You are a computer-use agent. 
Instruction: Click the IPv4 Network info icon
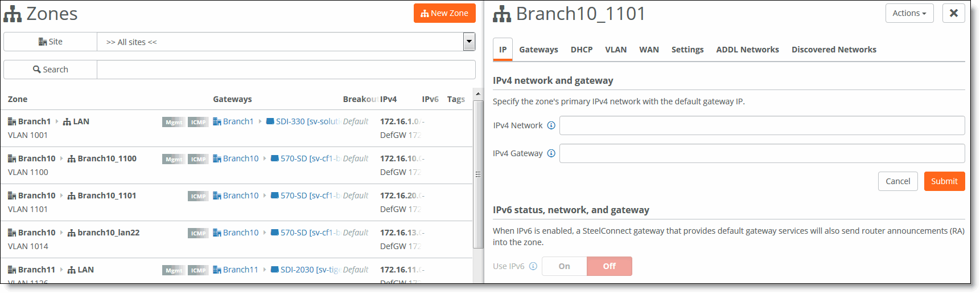click(551, 125)
